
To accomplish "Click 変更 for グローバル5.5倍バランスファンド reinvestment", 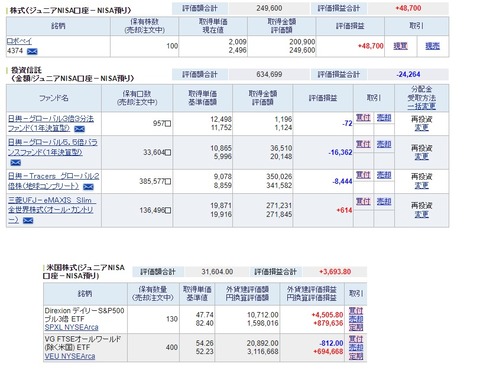I will point(421,157).
